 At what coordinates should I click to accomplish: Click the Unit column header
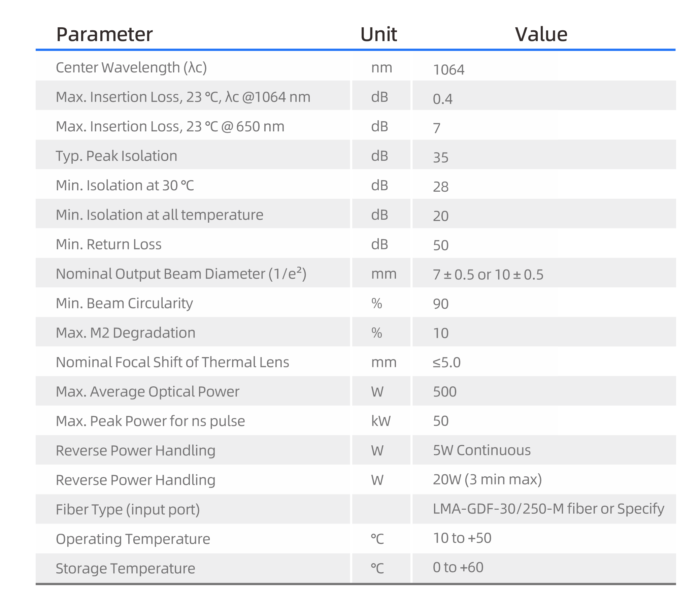(378, 34)
